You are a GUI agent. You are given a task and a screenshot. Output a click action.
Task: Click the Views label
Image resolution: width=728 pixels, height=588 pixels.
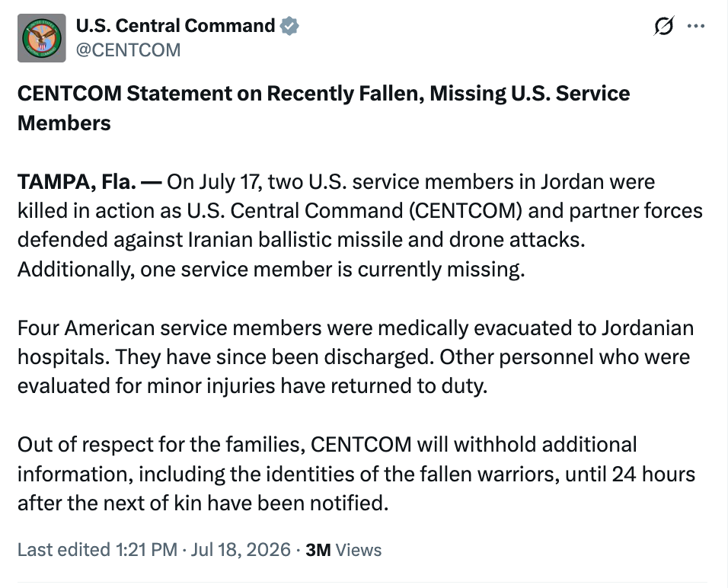tap(359, 550)
